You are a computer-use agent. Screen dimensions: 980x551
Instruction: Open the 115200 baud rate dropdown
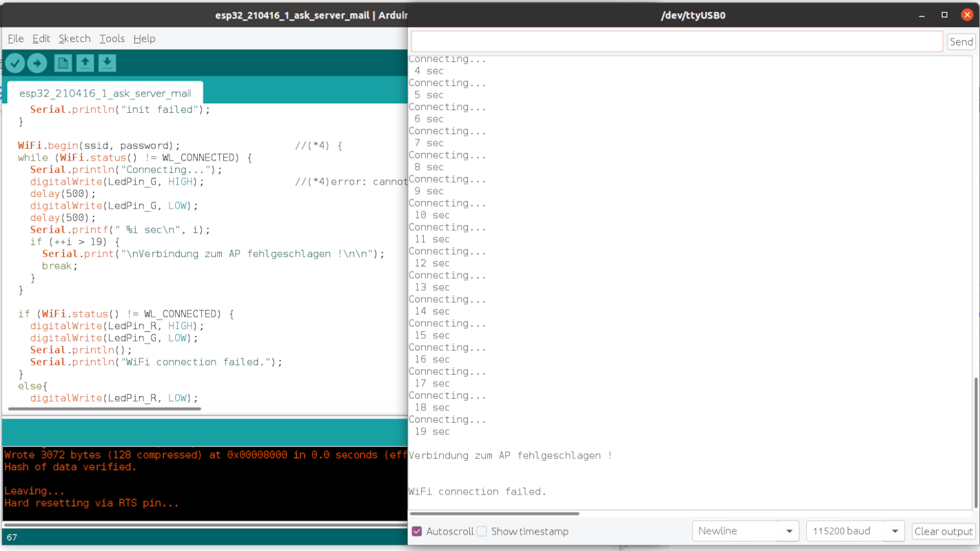pyautogui.click(x=855, y=531)
